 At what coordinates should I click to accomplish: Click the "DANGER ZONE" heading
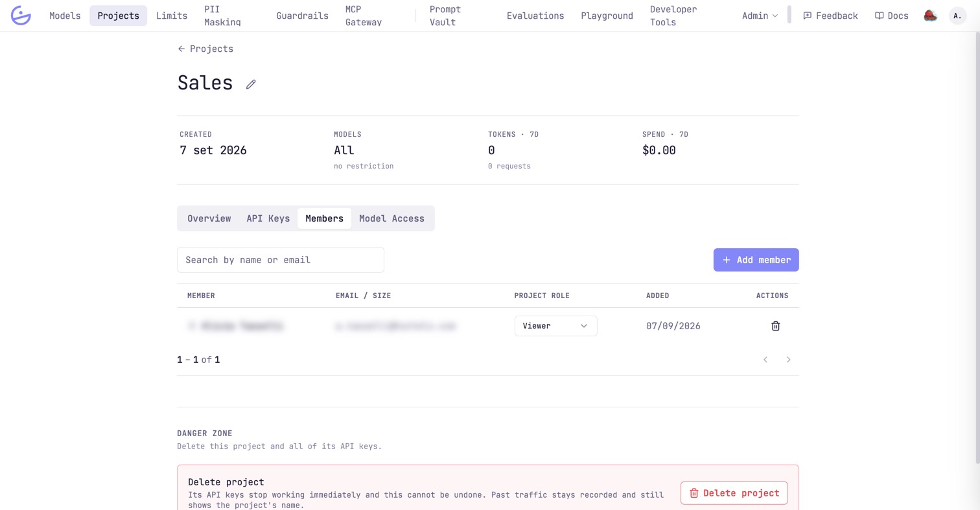click(x=205, y=433)
